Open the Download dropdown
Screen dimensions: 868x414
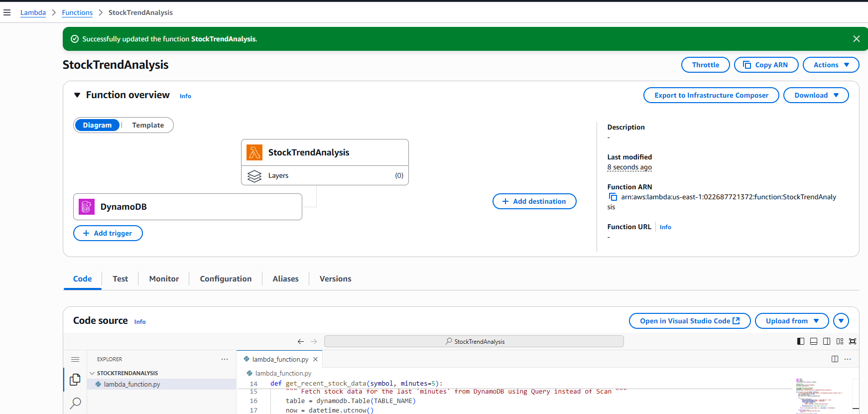click(816, 95)
